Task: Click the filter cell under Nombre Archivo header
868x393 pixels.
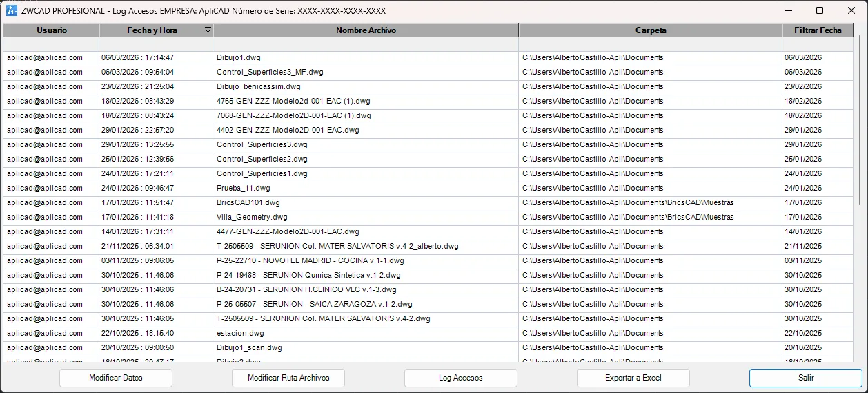Action: [366, 44]
